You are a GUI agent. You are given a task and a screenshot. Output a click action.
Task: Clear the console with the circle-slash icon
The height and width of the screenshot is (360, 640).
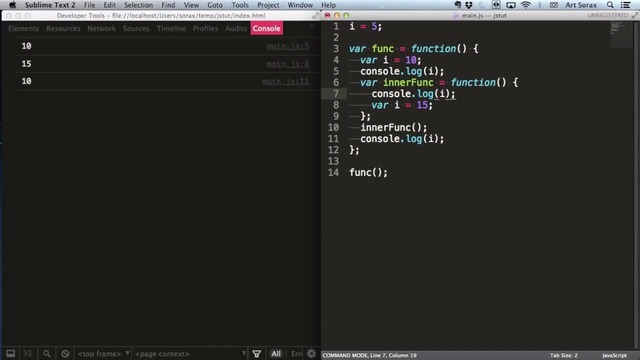[65, 353]
